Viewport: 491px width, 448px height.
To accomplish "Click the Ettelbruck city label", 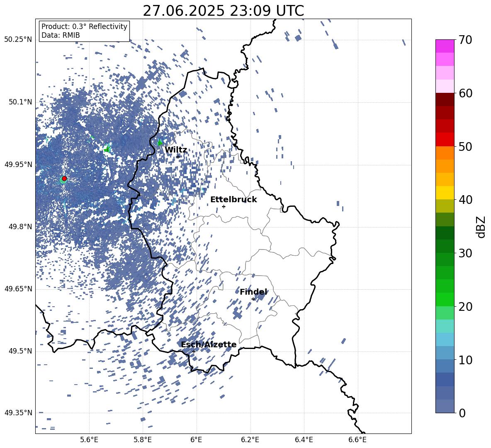I will [x=233, y=200].
